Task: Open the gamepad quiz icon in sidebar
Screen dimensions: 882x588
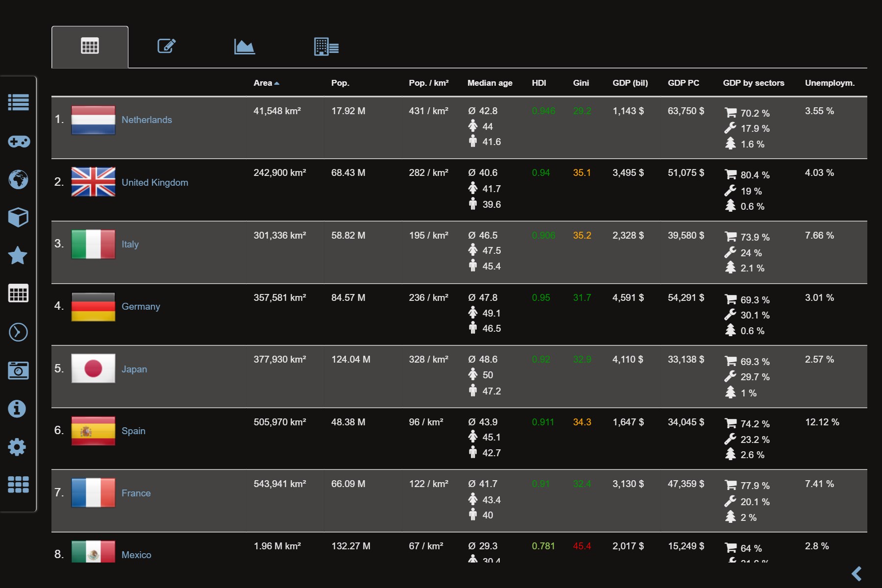Action: (x=18, y=142)
